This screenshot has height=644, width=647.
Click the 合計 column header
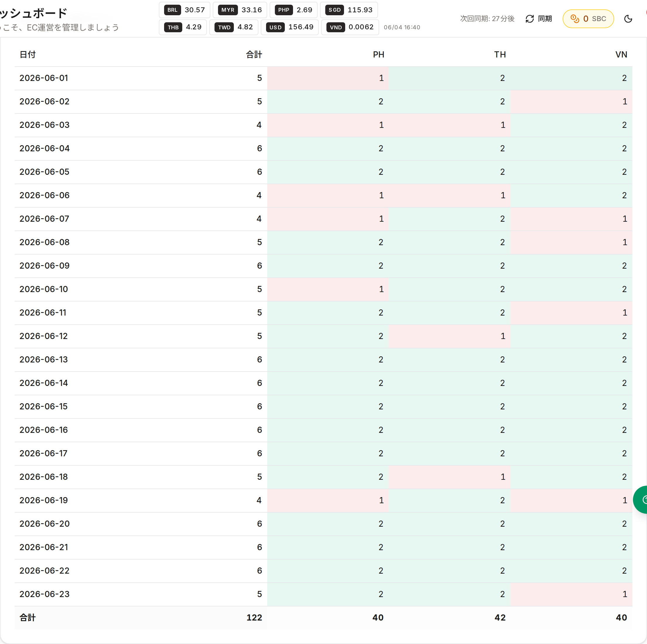coord(254,55)
